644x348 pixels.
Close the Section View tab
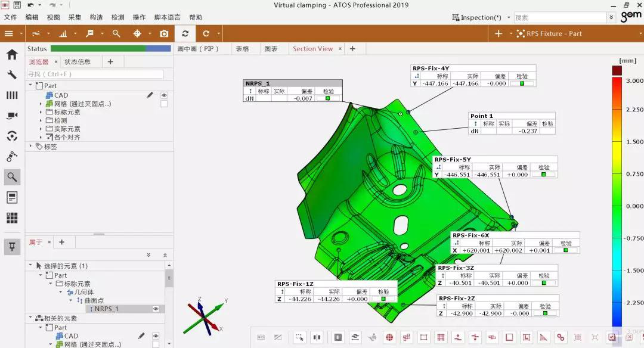(x=340, y=49)
